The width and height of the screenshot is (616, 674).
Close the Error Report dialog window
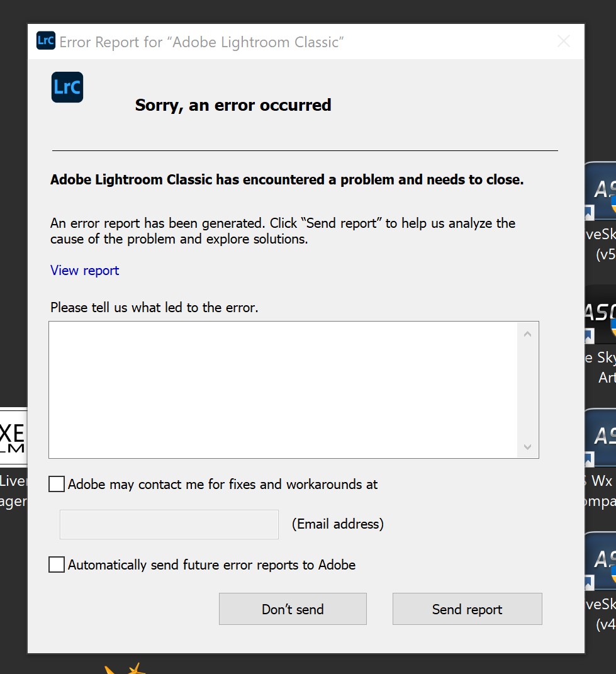tap(564, 42)
